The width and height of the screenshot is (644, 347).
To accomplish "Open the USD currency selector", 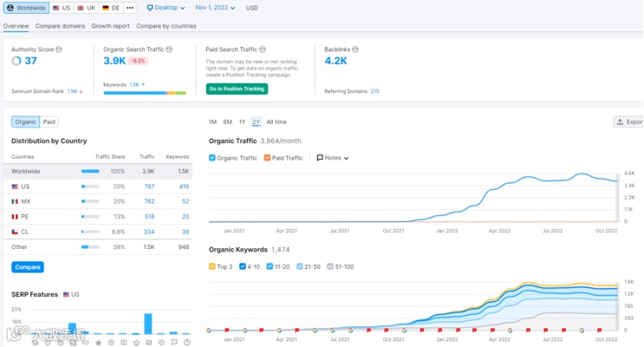I will pos(251,8).
